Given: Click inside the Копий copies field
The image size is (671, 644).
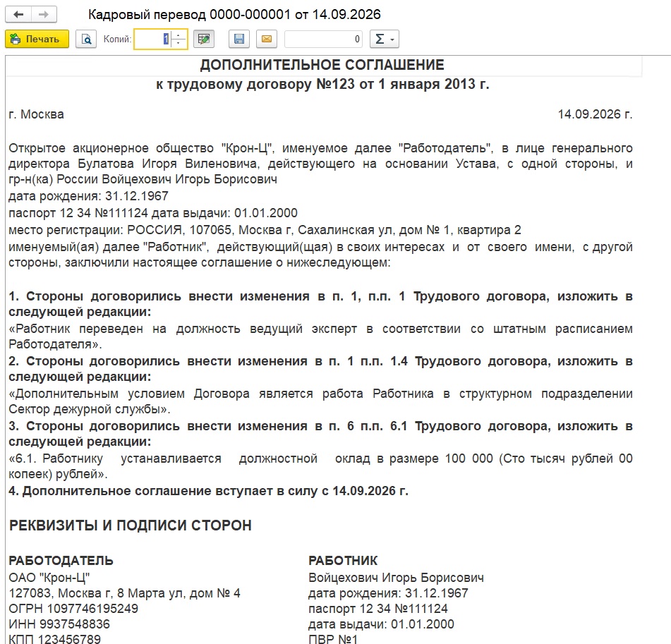Looking at the screenshot, I should (x=153, y=39).
